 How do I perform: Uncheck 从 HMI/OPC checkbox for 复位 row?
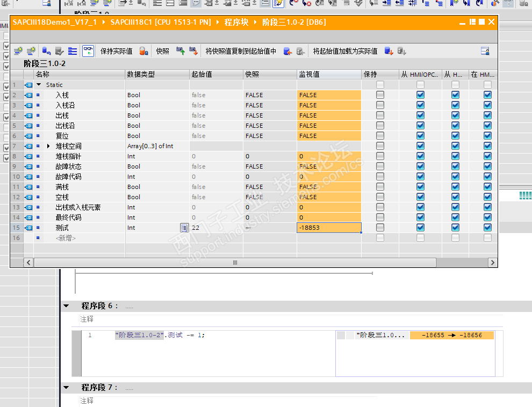pos(420,135)
